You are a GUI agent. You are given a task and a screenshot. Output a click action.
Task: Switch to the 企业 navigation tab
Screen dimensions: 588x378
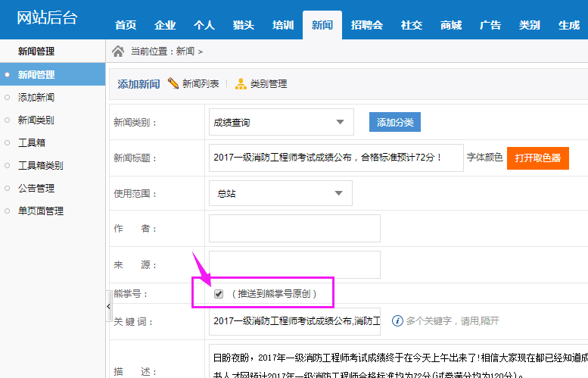(x=165, y=25)
